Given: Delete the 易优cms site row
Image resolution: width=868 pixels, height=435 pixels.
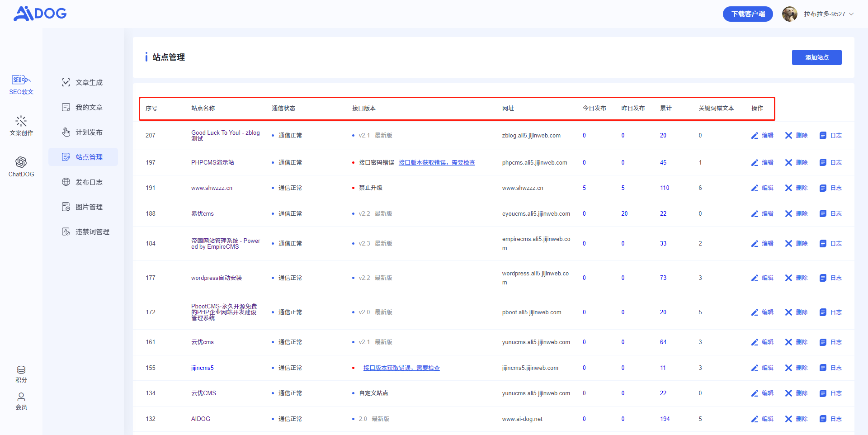Looking at the screenshot, I should pyautogui.click(x=796, y=213).
